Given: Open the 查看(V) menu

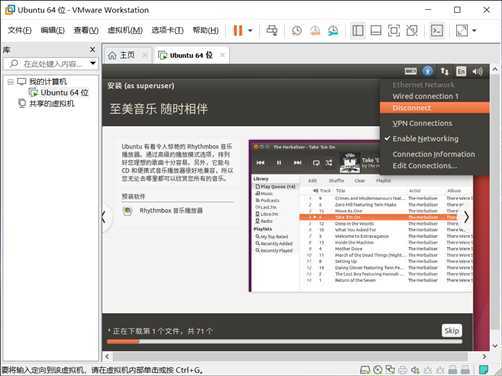Looking at the screenshot, I should pos(86,30).
